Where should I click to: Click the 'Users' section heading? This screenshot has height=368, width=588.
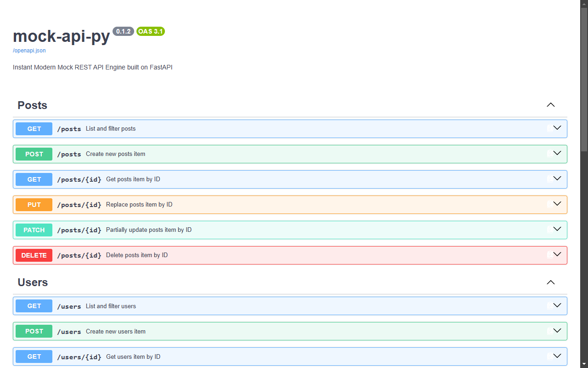tap(33, 282)
